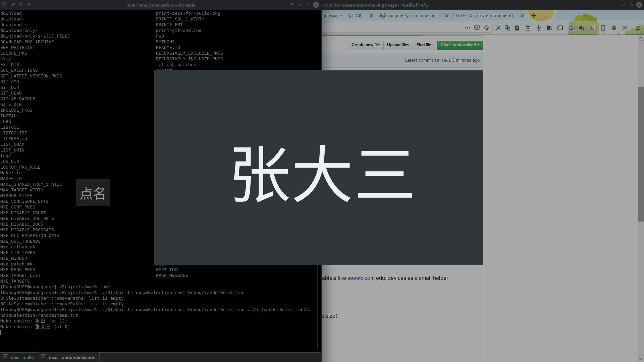Toggle the Save to Pocket button
Viewport: 644px width, 362px height.
(x=477, y=28)
